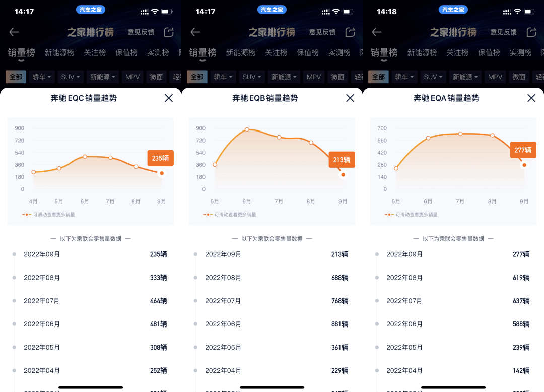Tap EQA 2022年04月 value 142辆
This screenshot has width=544, height=392.
[521, 370]
